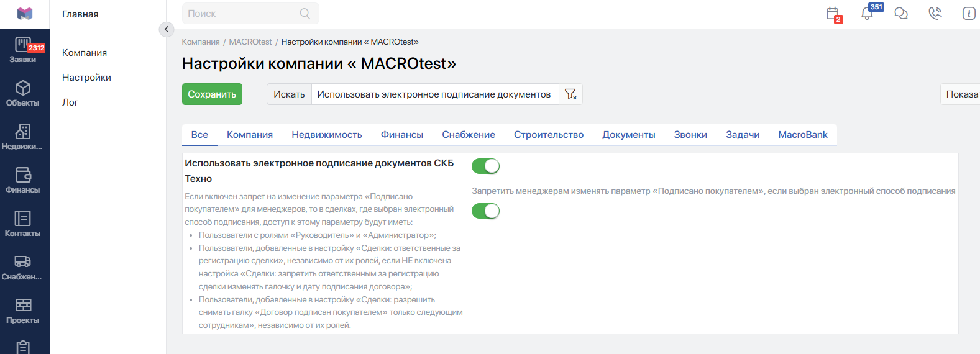980x354 pixels.
Task: Collapse the side menu with chevron
Action: pos(167,29)
